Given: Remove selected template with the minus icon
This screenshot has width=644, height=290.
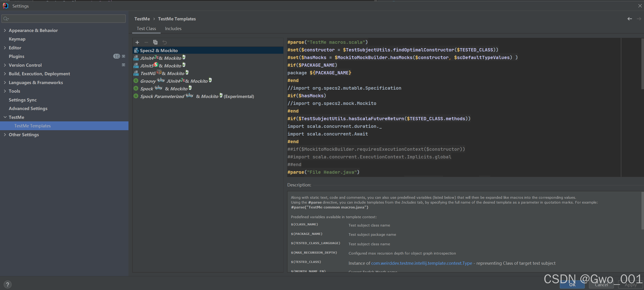Looking at the screenshot, I should 146,42.
